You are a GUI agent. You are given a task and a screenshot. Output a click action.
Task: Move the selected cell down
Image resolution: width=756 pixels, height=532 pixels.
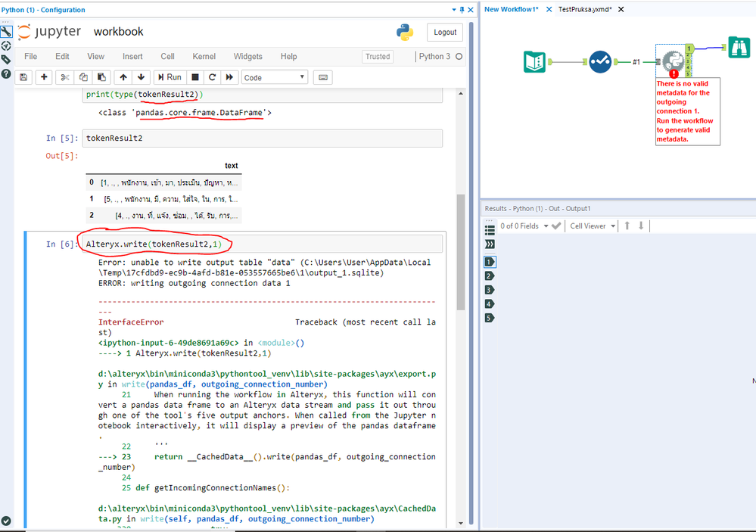tap(141, 76)
